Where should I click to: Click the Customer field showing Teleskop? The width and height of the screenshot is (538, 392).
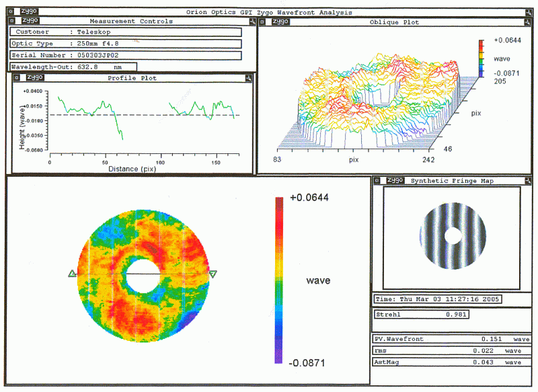(126, 32)
